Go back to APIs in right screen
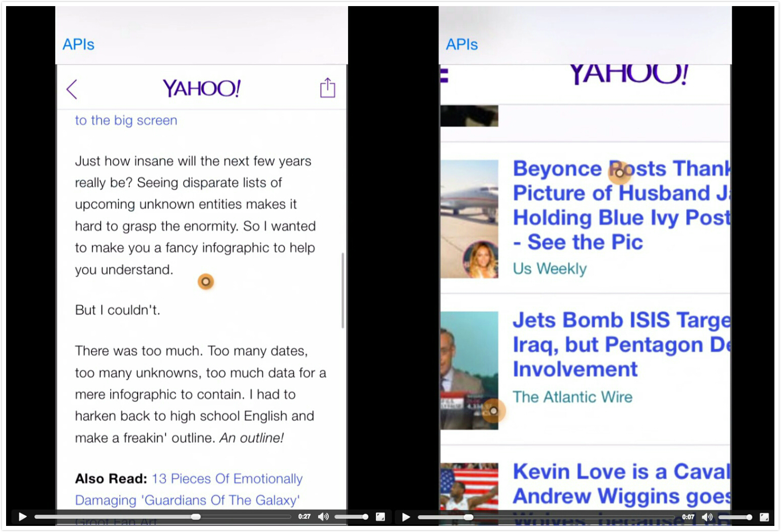This screenshot has width=781, height=532. [462, 45]
